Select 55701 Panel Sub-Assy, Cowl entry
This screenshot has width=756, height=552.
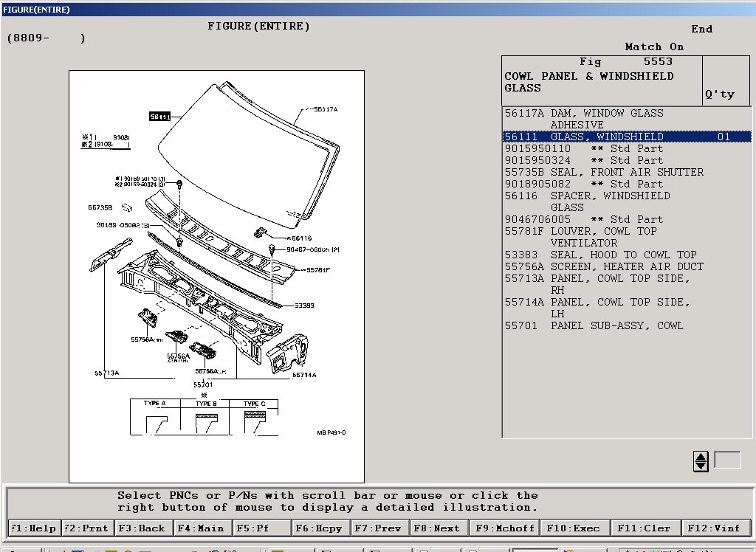594,326
